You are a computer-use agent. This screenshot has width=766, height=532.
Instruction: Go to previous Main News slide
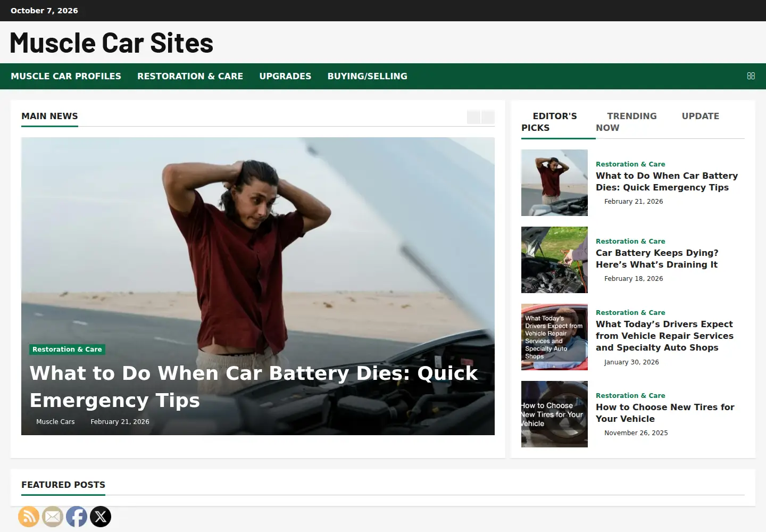click(x=473, y=117)
